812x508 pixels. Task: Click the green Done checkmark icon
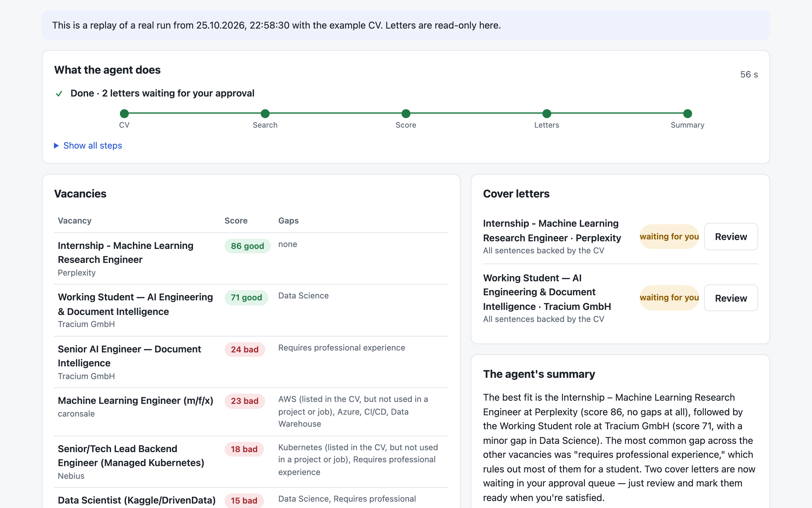pyautogui.click(x=59, y=93)
